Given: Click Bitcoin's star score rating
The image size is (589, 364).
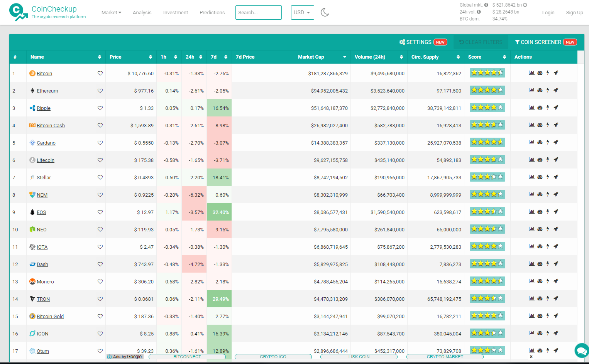Looking at the screenshot, I should 487,72.
